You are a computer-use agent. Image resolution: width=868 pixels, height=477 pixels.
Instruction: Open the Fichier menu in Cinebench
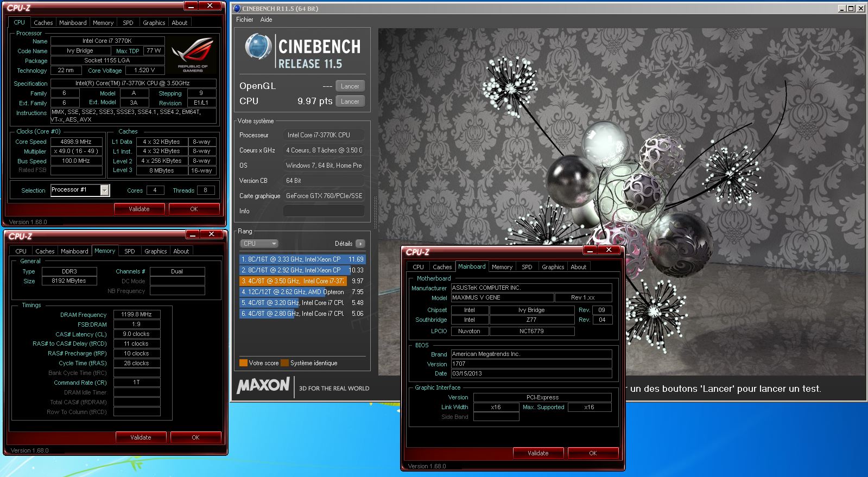click(244, 20)
